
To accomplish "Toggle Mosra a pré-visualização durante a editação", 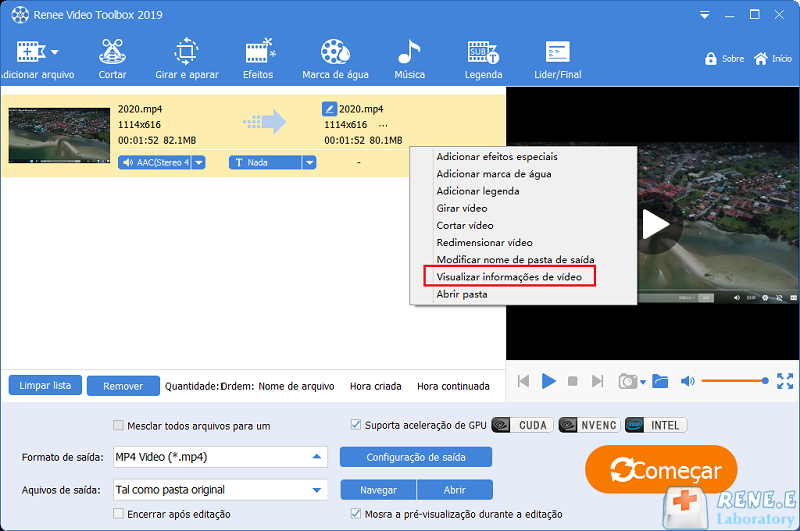I will coord(356,514).
